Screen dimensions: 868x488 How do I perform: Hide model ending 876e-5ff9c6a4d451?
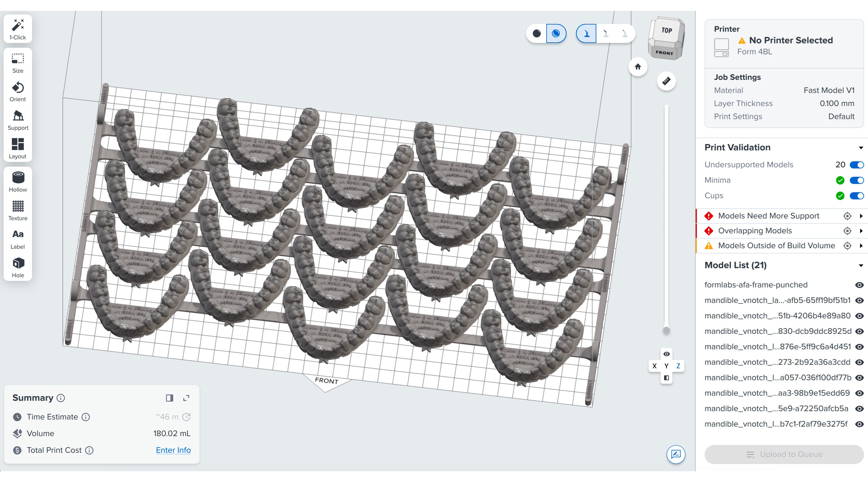click(x=859, y=347)
